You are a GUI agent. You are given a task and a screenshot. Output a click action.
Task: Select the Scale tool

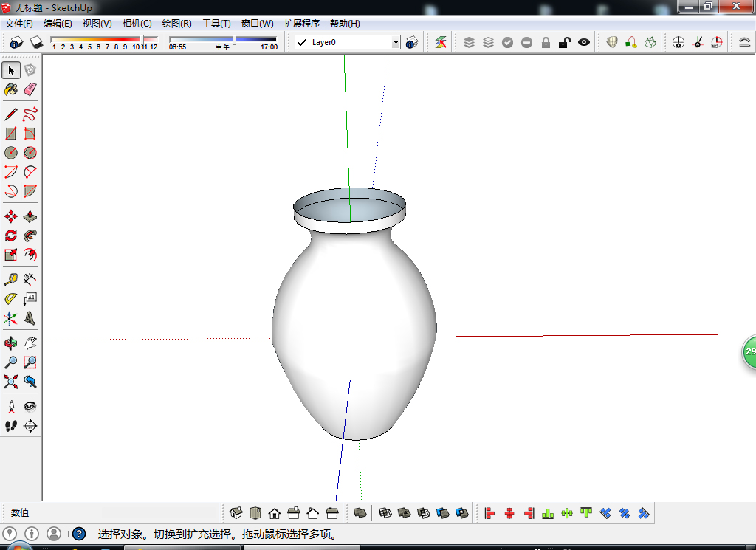click(11, 255)
